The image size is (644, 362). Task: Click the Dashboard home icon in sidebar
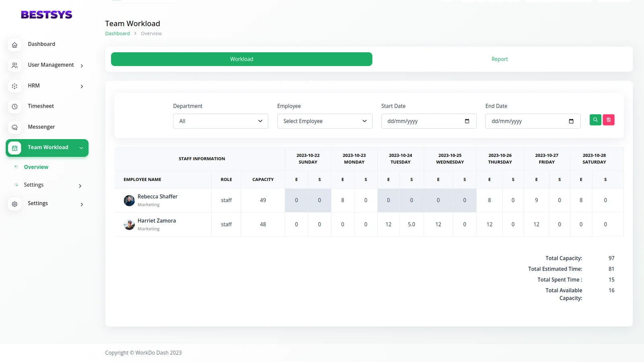[14, 45]
